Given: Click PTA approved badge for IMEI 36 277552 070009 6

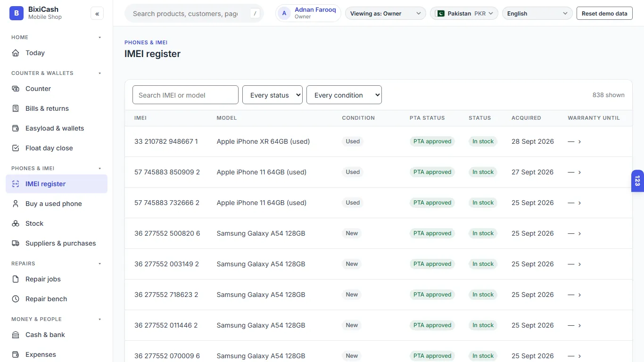Looking at the screenshot, I should (432, 356).
